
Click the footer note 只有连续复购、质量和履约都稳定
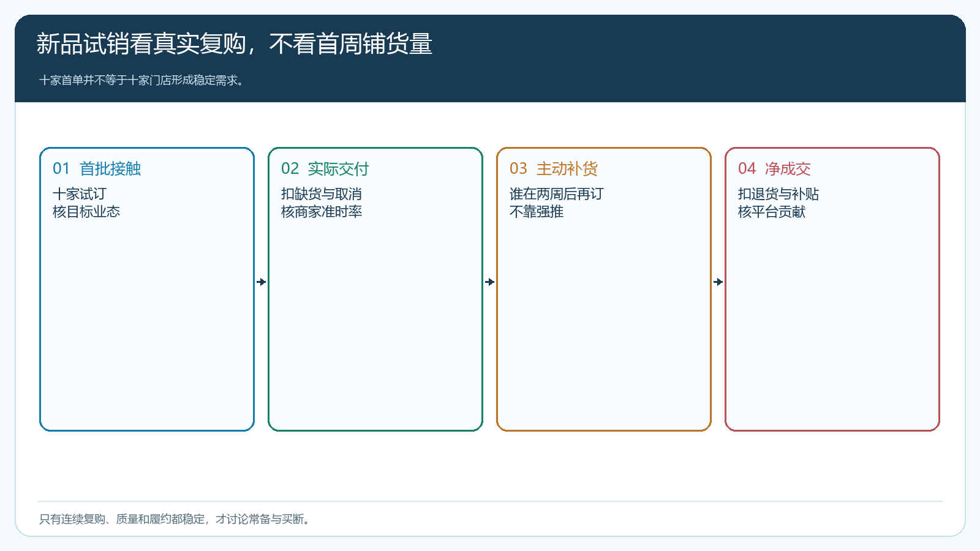pyautogui.click(x=122, y=519)
